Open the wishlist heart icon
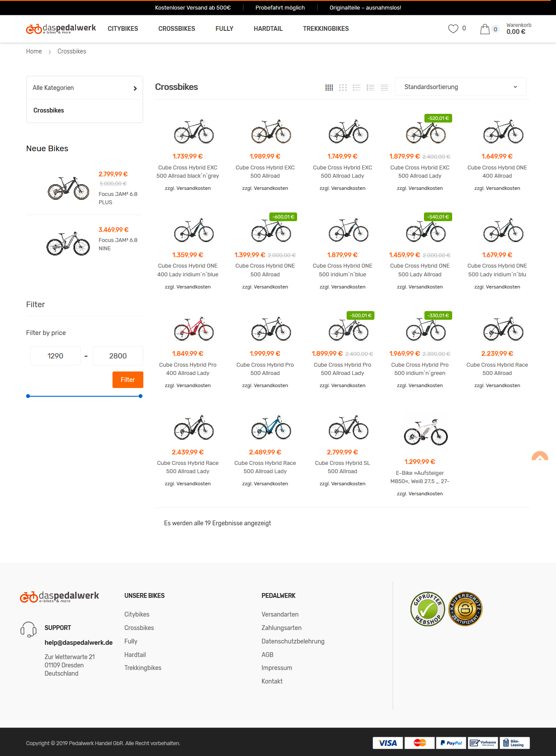 coord(453,29)
